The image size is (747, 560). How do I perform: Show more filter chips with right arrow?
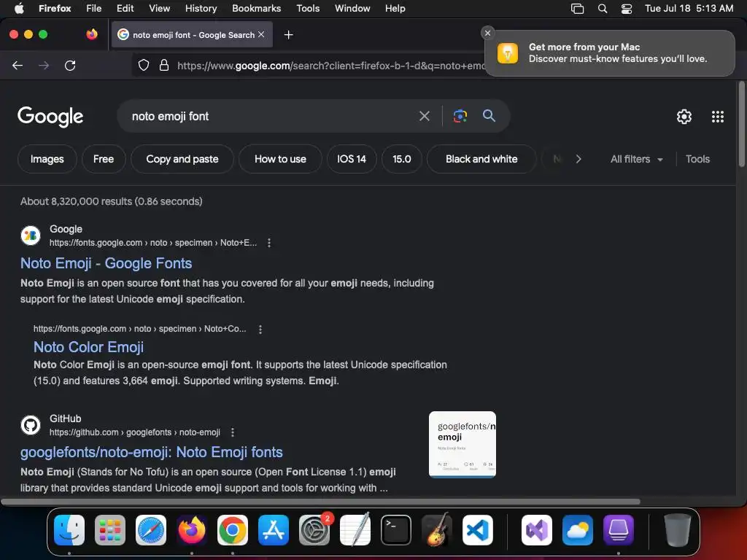[578, 159]
